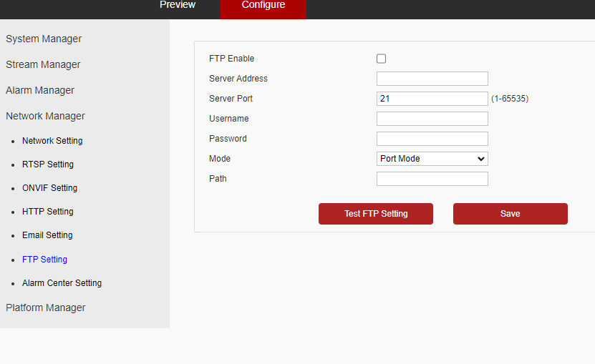Open the Network Setting page
Screen dimensions: 595x364
(x=52, y=141)
